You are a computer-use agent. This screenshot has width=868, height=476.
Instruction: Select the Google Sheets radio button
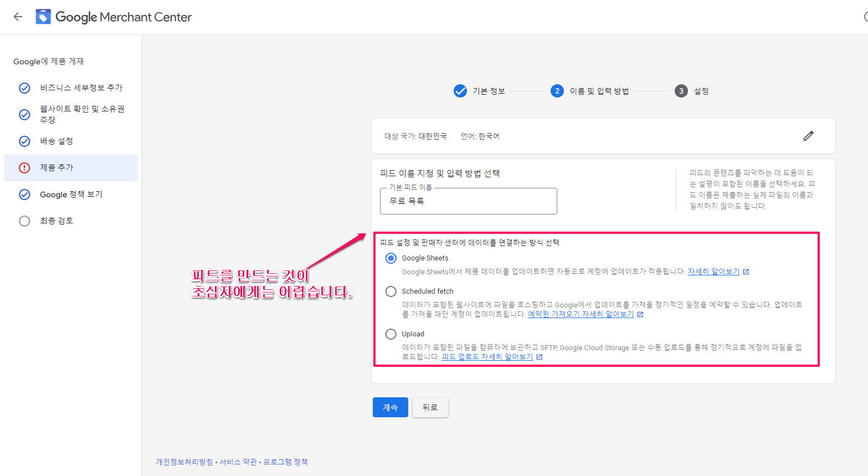click(x=391, y=258)
